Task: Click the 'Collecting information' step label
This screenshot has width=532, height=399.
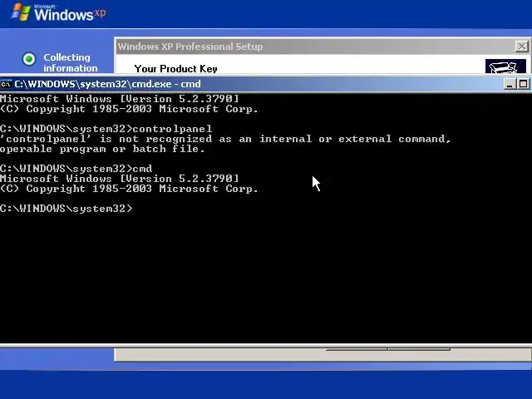Action: pyautogui.click(x=70, y=62)
